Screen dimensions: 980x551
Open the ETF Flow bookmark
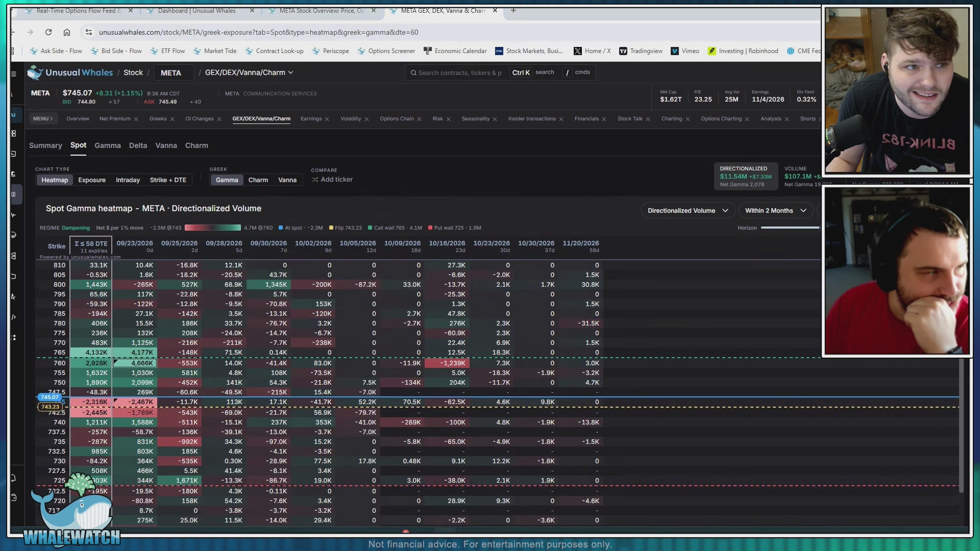coord(167,51)
